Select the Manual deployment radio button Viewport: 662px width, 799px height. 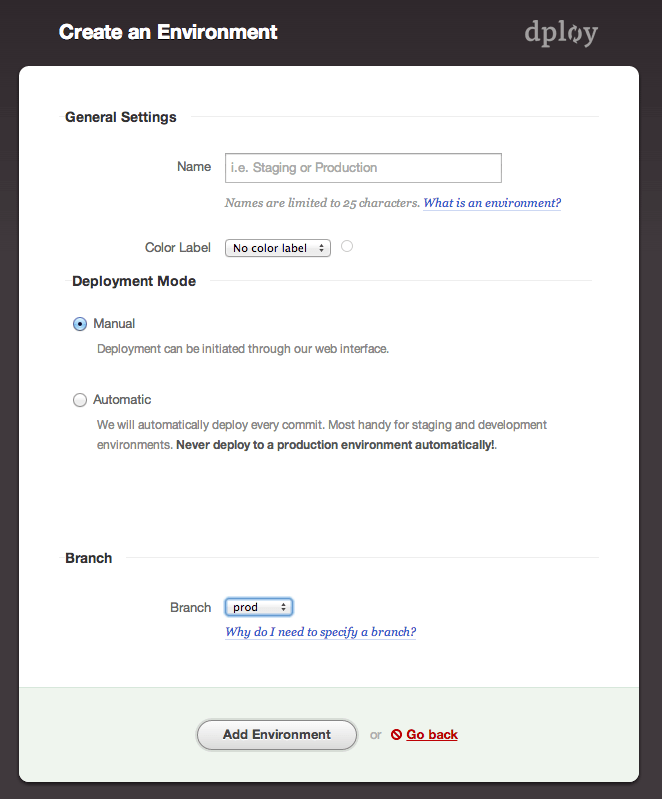pos(80,324)
